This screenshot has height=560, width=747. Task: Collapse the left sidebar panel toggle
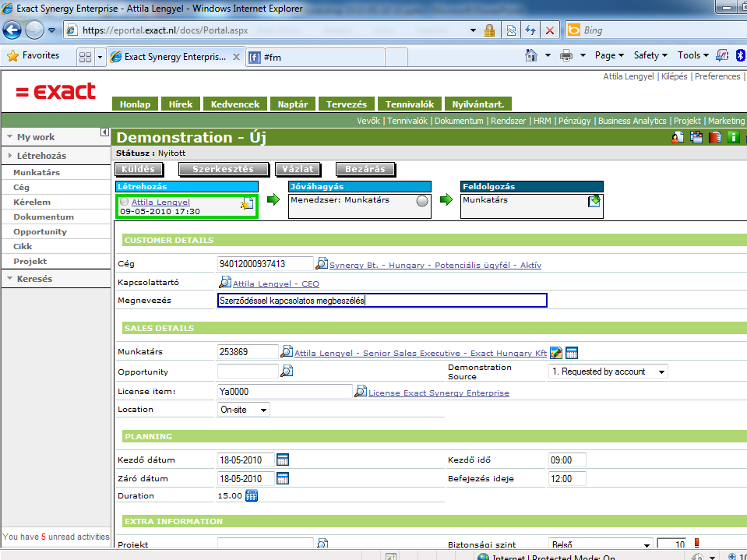105,132
